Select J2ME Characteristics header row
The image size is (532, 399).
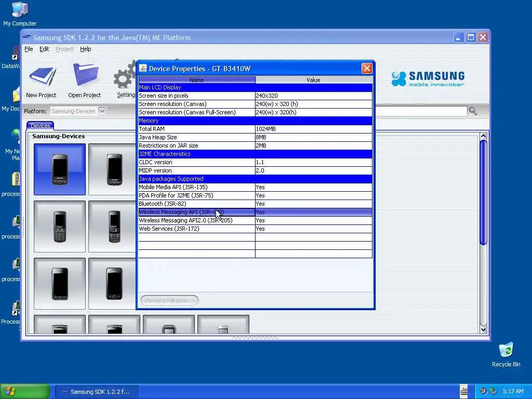pyautogui.click(x=255, y=154)
